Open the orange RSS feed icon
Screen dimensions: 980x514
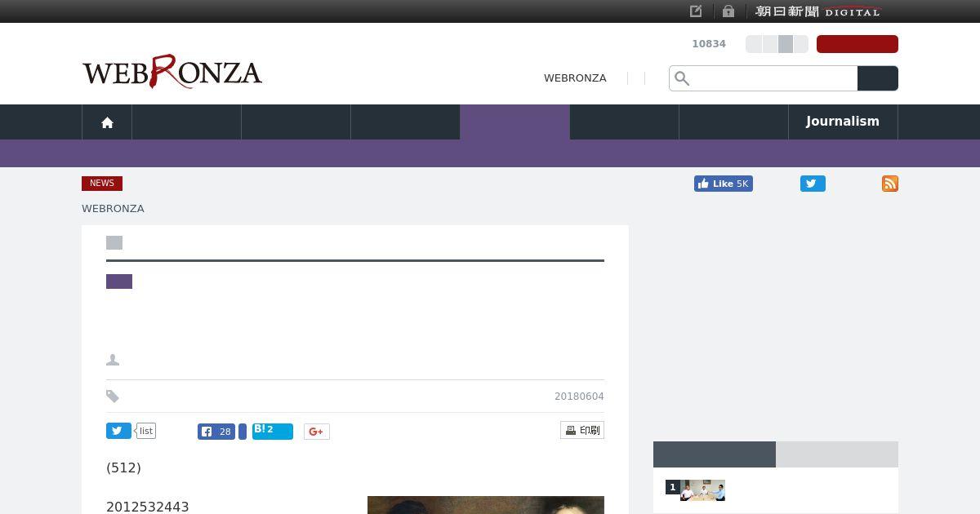890,184
